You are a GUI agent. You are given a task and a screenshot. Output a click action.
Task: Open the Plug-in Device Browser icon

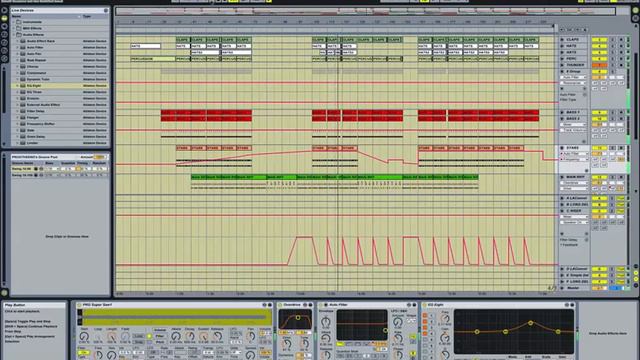coord(4,27)
